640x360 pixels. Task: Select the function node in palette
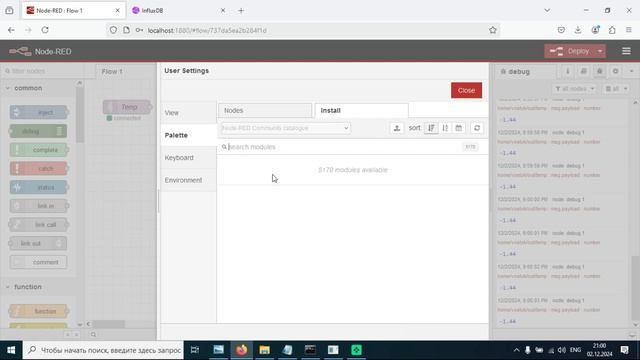tap(38, 311)
